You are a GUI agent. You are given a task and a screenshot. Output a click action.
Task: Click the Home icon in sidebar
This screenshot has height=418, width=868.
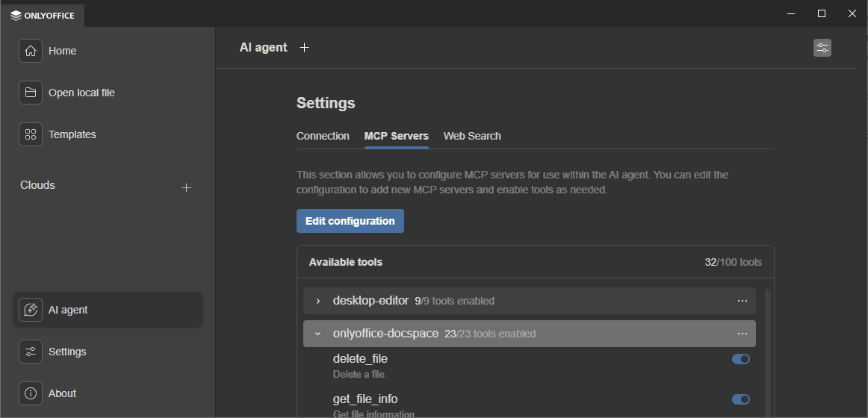point(31,51)
